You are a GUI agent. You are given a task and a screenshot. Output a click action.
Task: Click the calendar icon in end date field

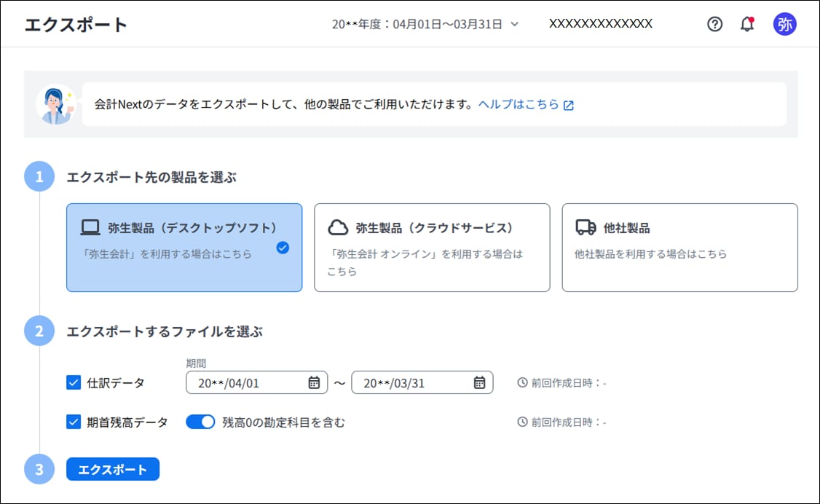(479, 382)
